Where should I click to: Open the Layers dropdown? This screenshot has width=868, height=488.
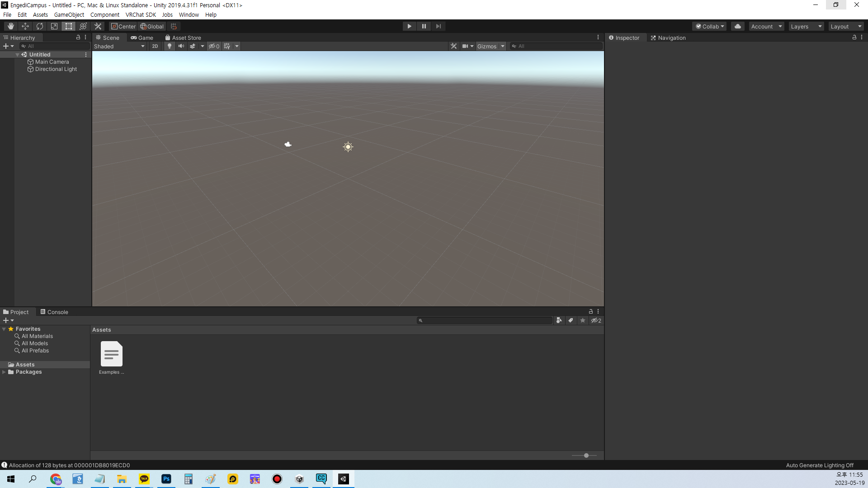806,26
